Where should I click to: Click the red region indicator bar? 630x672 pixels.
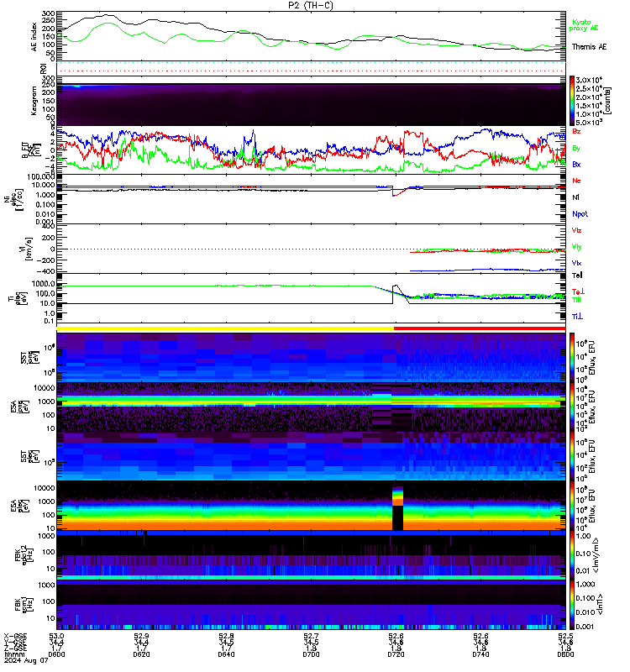(x=480, y=328)
